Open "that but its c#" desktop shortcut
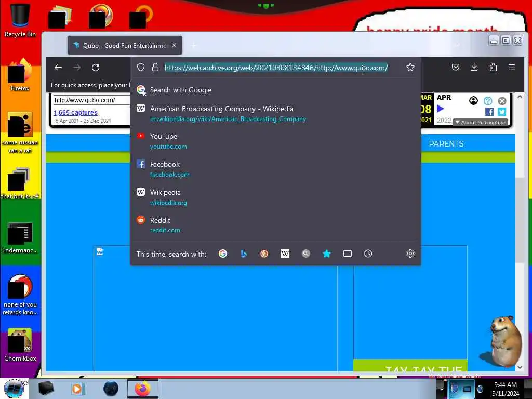Image resolution: width=532 pixels, height=399 pixels. pos(20,183)
